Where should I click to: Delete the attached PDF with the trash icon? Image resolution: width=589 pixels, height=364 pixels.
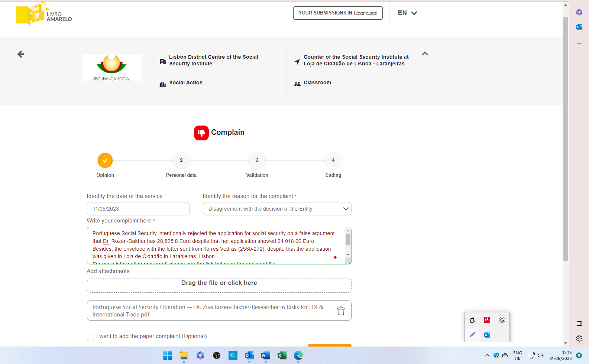click(x=341, y=311)
